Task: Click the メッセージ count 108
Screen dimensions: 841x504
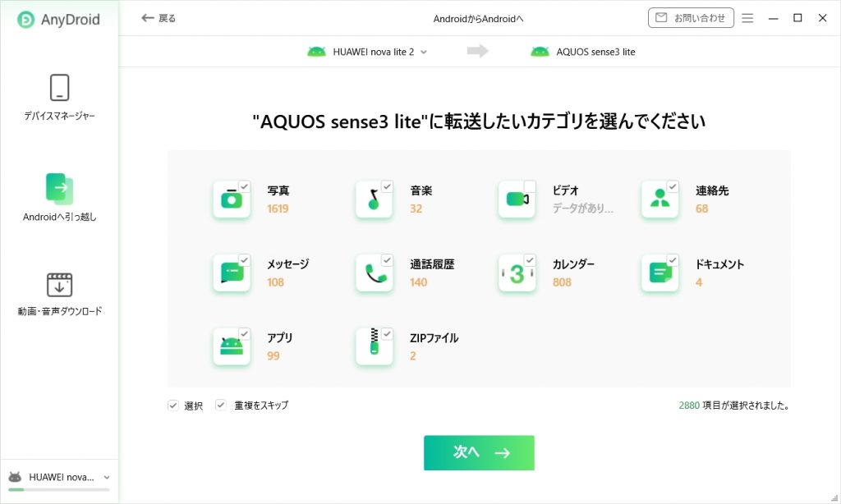Action: click(276, 282)
